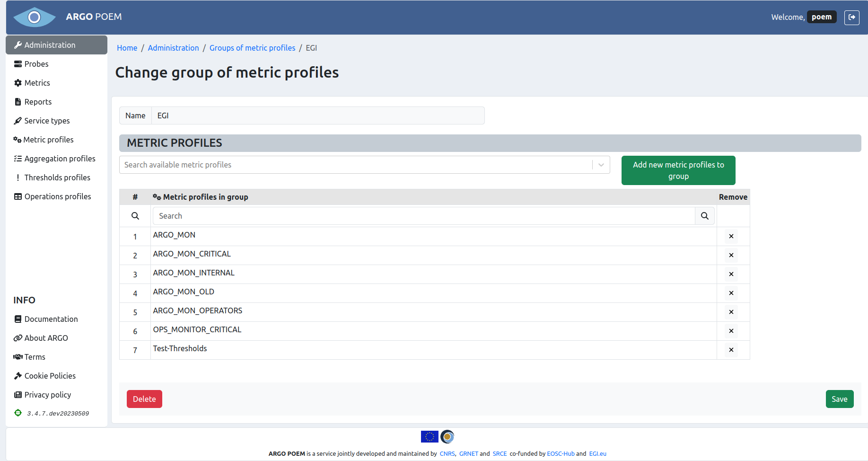Click the Operations profiles grid icon

pos(18,196)
